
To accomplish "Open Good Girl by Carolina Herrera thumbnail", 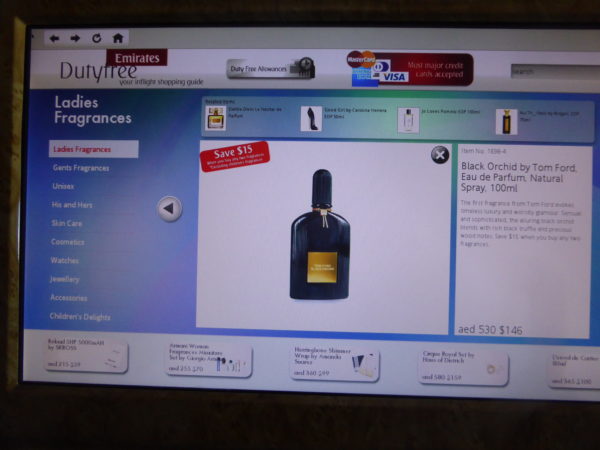I will 311,119.
